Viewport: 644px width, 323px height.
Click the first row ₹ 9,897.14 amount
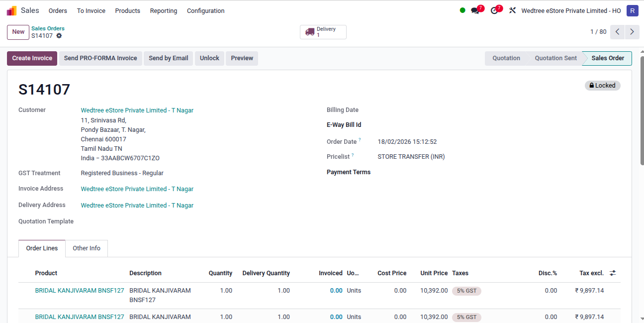[589, 291]
